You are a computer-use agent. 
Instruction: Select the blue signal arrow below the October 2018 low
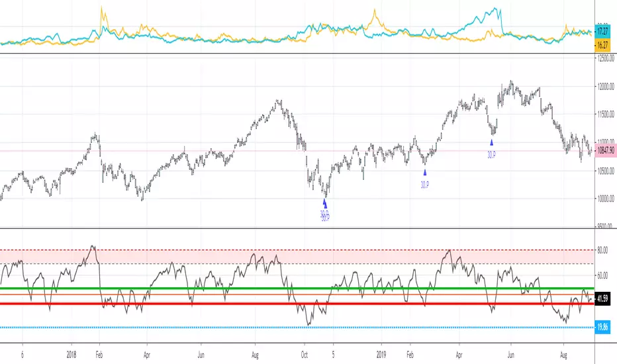(x=324, y=203)
